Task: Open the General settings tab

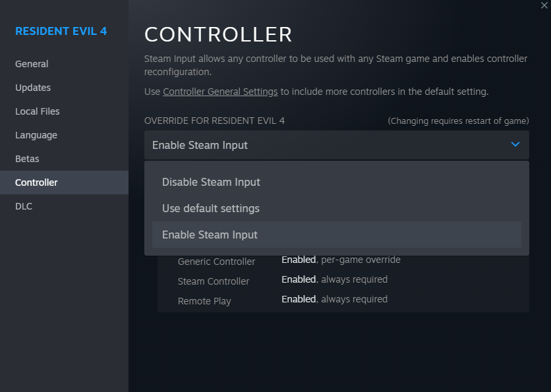Action: tap(32, 64)
